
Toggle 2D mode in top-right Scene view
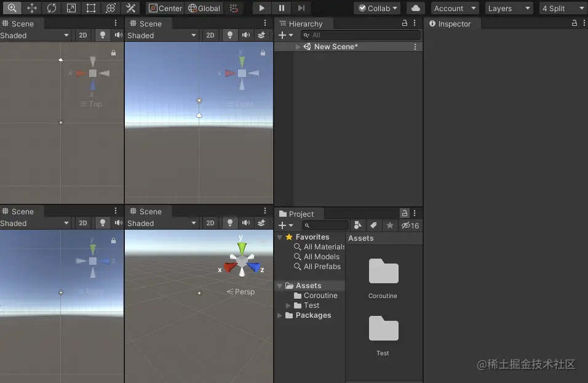(x=210, y=35)
